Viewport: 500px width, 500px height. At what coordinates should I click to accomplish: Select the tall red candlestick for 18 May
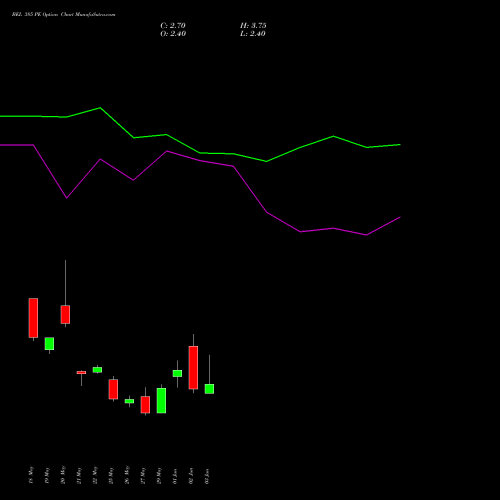pyautogui.click(x=33, y=318)
